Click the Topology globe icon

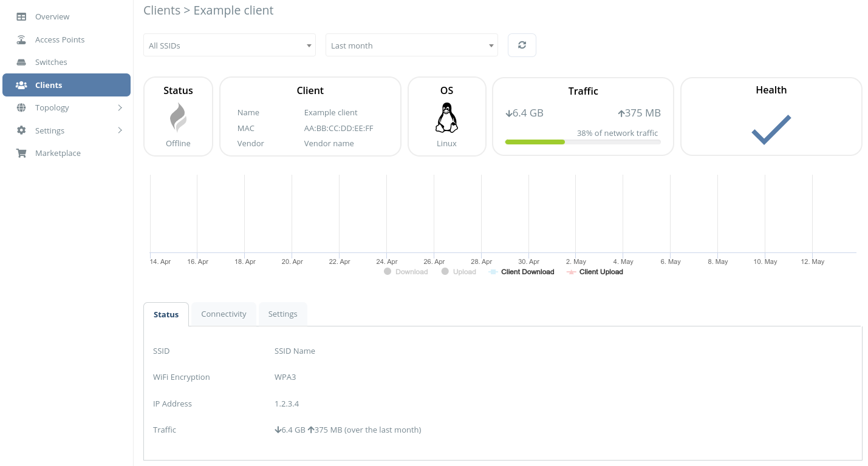21,107
